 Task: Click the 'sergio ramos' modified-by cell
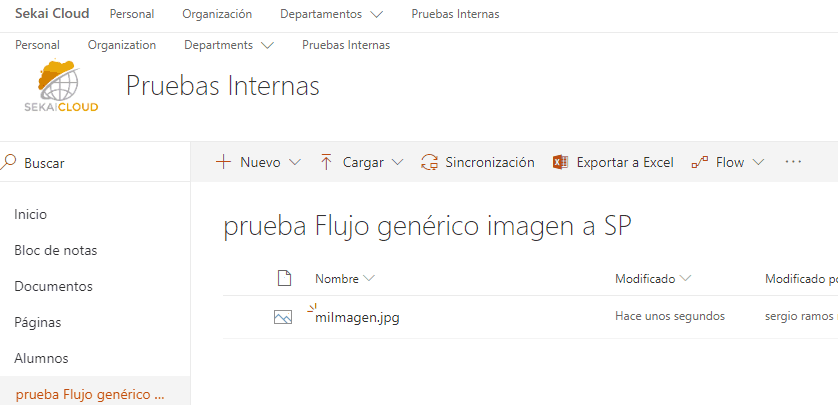pos(801,316)
